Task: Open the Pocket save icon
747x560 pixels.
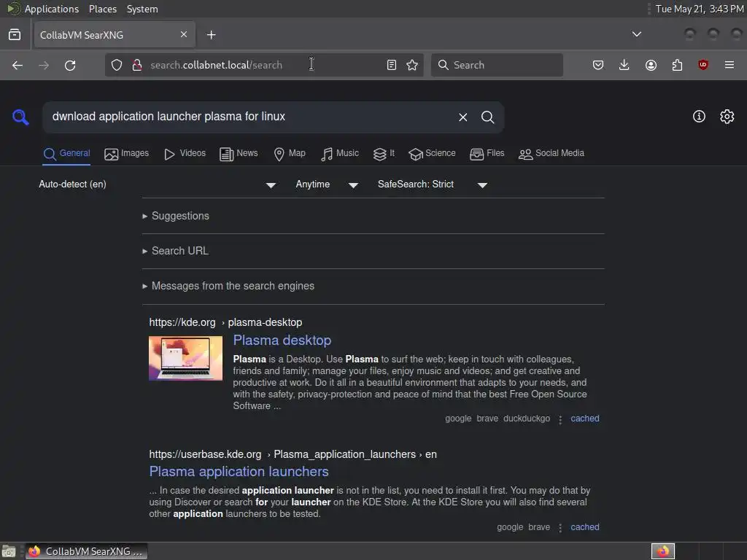Action: (598, 65)
